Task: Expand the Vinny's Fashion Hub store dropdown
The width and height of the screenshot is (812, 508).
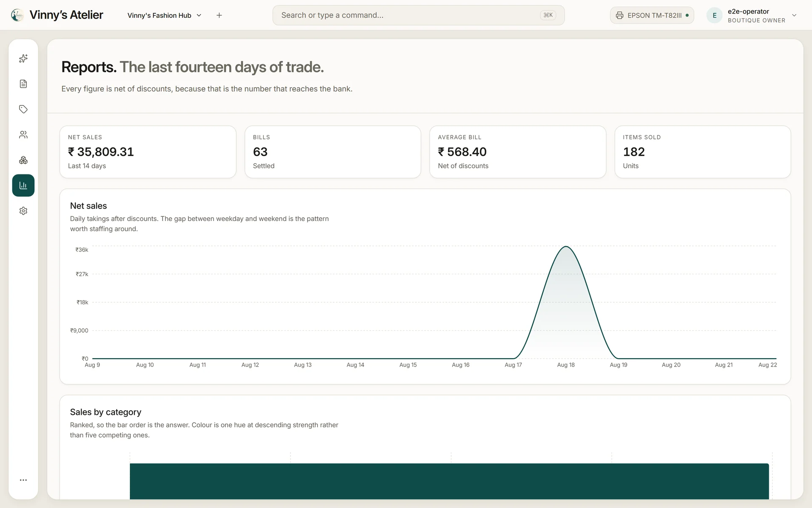Action: pos(165,15)
